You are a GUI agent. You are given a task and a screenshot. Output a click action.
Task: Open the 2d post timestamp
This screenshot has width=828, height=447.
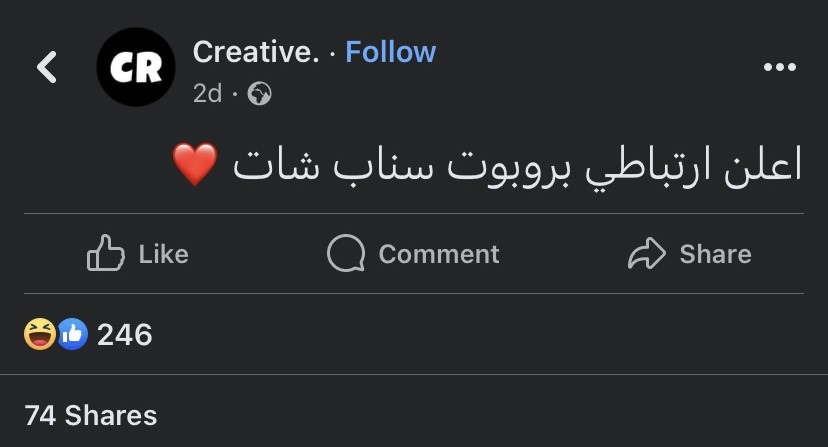coord(208,94)
